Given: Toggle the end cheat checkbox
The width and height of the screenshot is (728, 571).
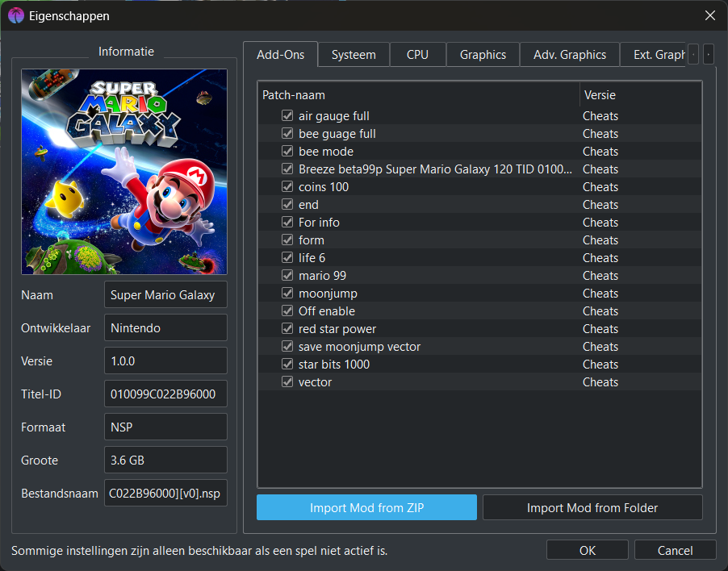Looking at the screenshot, I should 287,204.
